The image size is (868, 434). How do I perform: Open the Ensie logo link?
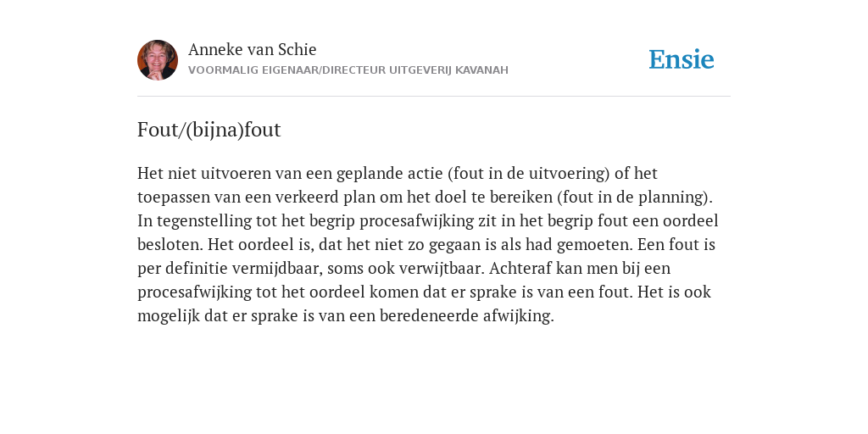pyautogui.click(x=682, y=59)
